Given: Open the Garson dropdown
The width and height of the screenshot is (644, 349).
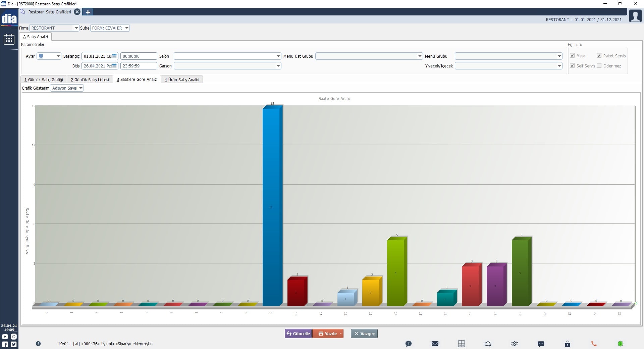Looking at the screenshot, I should click(278, 66).
